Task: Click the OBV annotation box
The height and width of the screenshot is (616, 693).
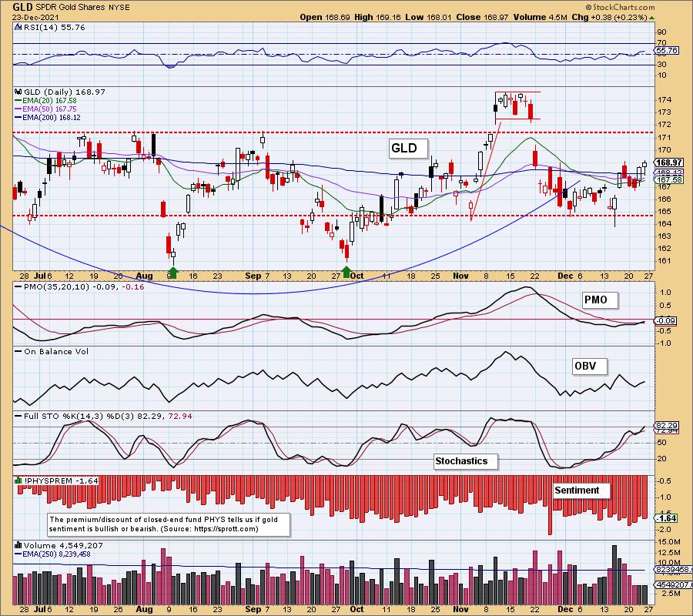Action: (590, 367)
